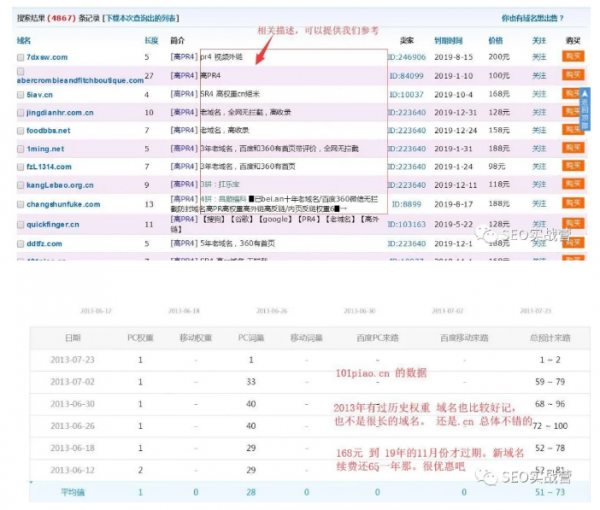Screen dimensions: 600x510
Task: Click the PC权重 column header
Action: [x=140, y=338]
